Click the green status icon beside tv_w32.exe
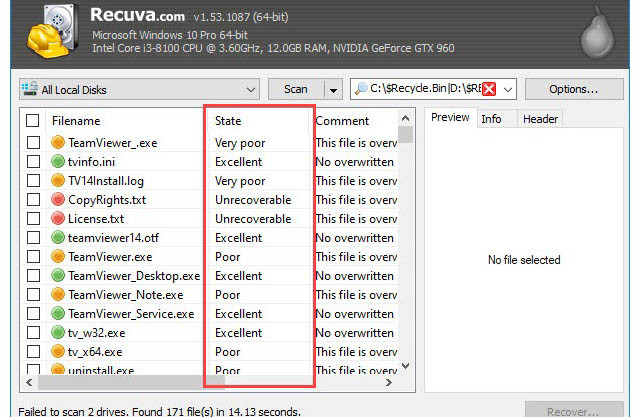640x417 pixels. (58, 333)
